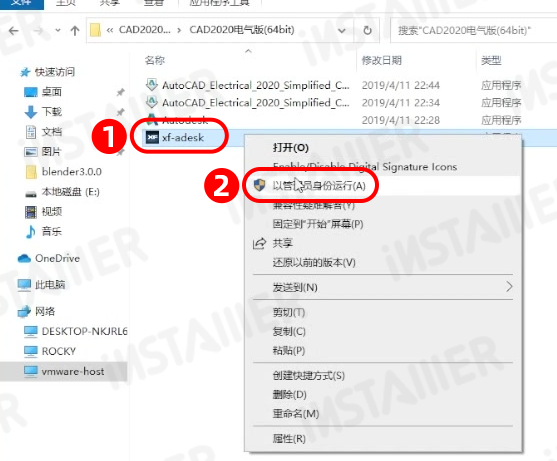
Task: Click the 快速访问 star icon
Action: [x=25, y=72]
